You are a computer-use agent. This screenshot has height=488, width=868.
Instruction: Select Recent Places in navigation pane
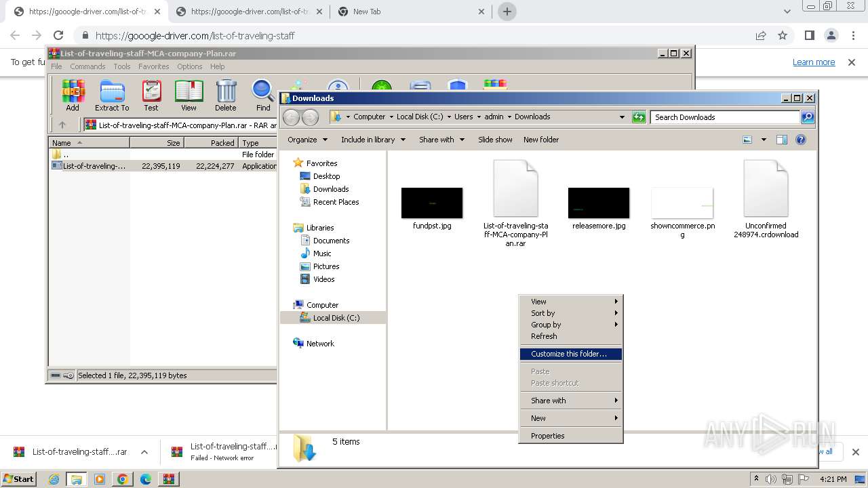tap(336, 202)
